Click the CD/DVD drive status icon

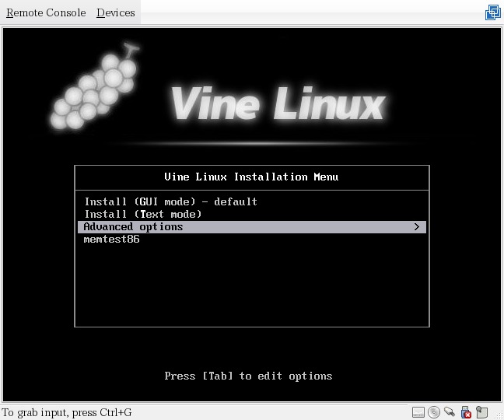click(434, 412)
